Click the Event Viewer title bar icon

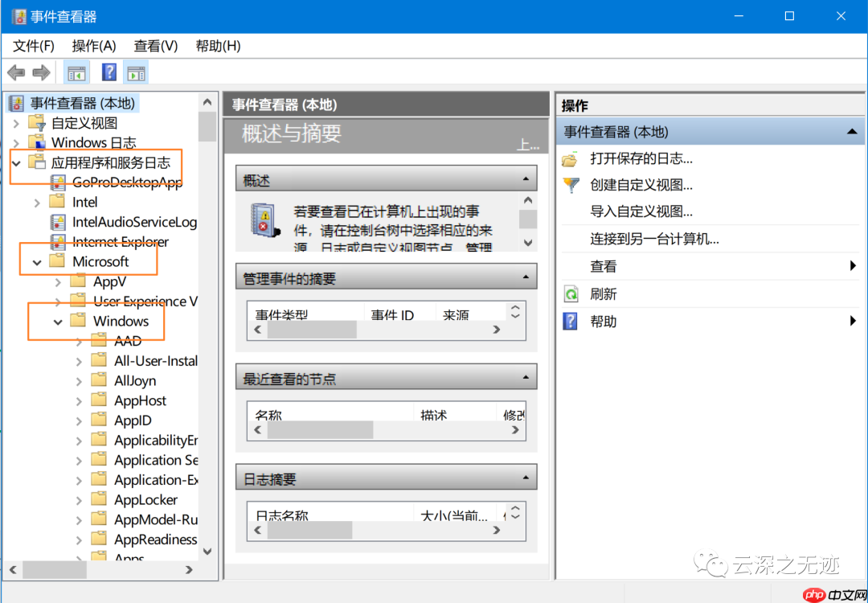coord(18,16)
